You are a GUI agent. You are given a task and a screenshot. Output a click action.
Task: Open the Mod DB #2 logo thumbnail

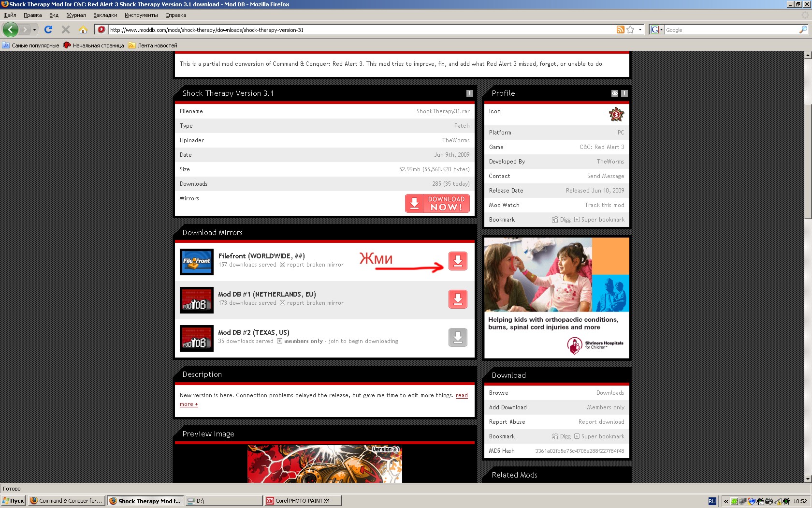(197, 338)
